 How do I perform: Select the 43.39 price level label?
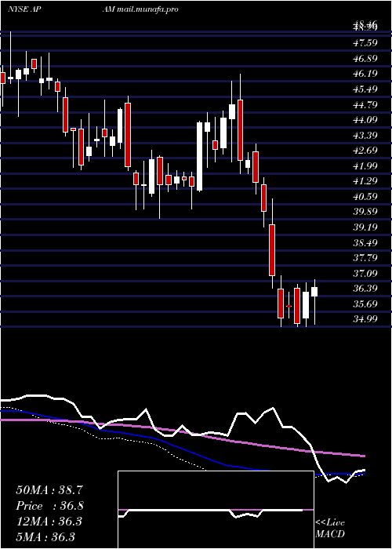(365, 135)
